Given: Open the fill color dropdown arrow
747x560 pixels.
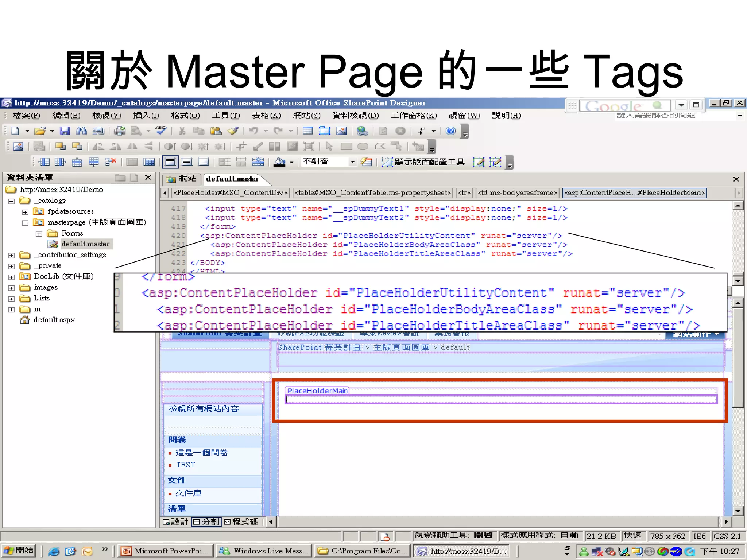Looking at the screenshot, I should point(291,162).
